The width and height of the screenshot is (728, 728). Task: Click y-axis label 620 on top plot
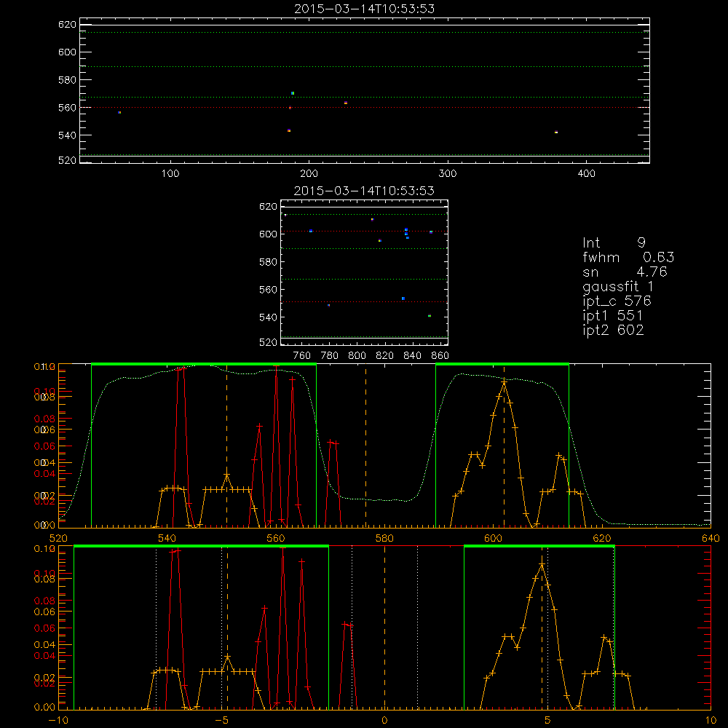[x=67, y=25]
